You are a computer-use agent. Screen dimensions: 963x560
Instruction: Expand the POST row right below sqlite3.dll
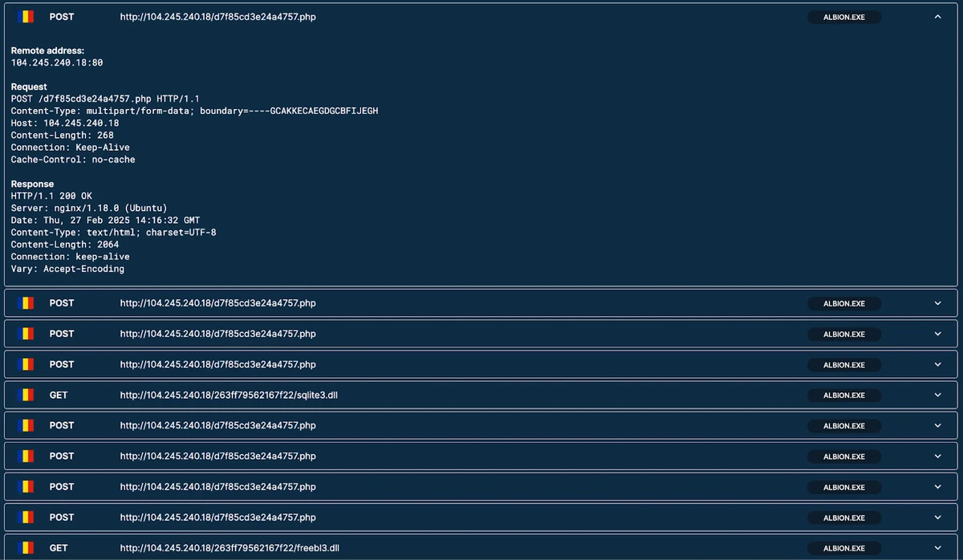tap(937, 425)
